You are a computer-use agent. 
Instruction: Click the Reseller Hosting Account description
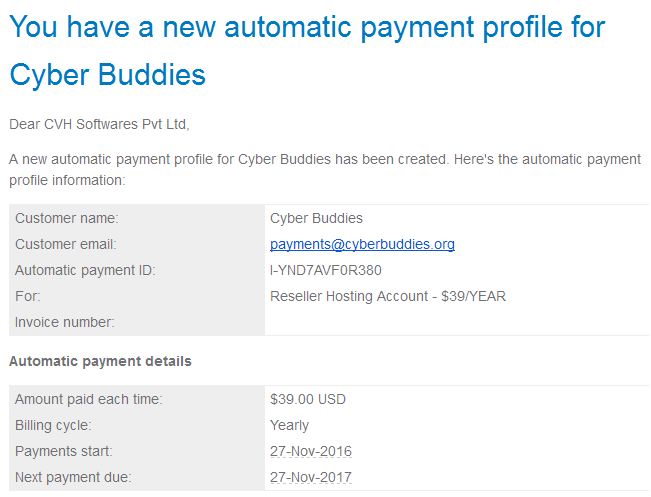[x=388, y=296]
